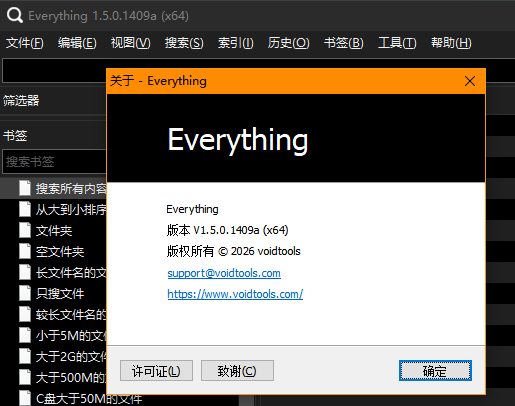
Task: Click the Everything magnifier app icon
Action: [x=15, y=15]
